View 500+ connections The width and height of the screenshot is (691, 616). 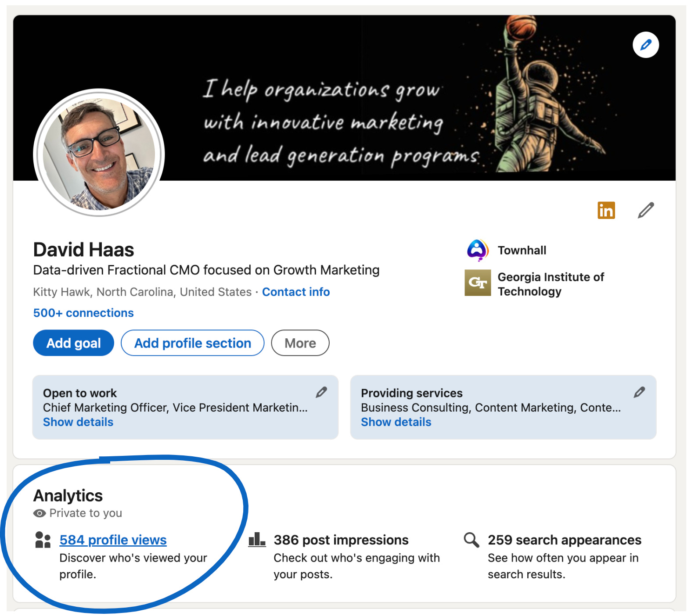[83, 313]
